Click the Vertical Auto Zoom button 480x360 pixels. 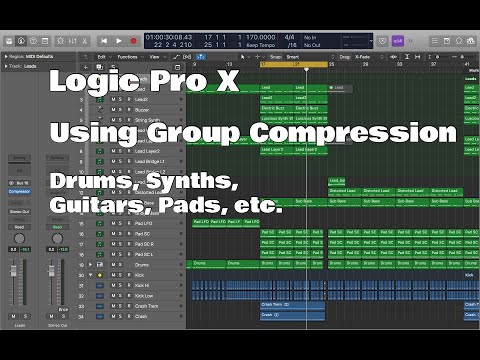[x=407, y=57]
